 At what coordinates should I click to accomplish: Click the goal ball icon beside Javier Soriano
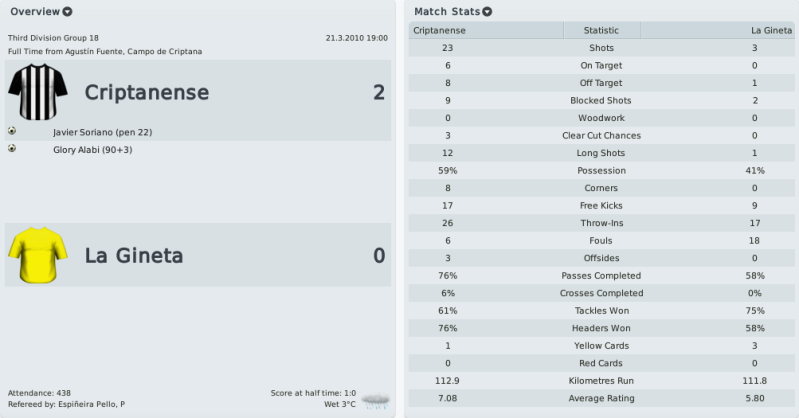[x=12, y=131]
